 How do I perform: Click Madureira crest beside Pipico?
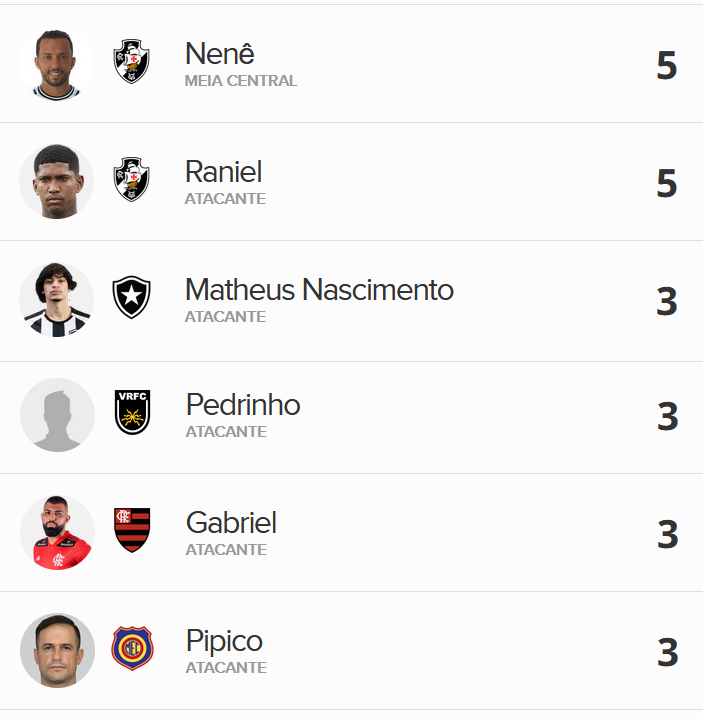[x=132, y=648]
